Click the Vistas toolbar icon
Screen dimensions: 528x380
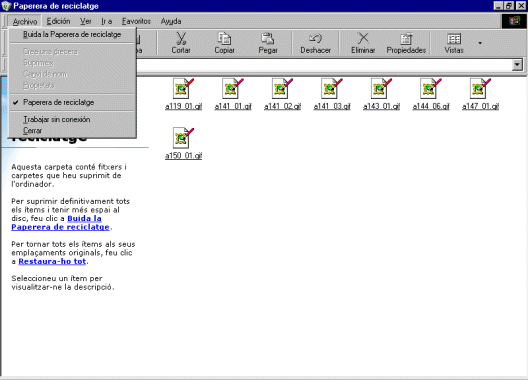pyautogui.click(x=454, y=39)
